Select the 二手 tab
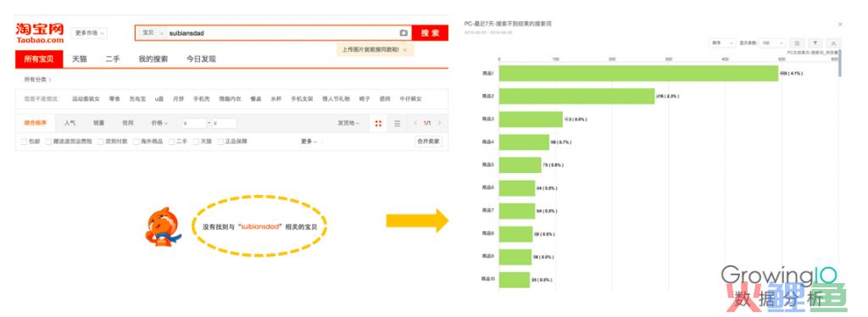Screen dimensions: 868x317 click(x=113, y=59)
